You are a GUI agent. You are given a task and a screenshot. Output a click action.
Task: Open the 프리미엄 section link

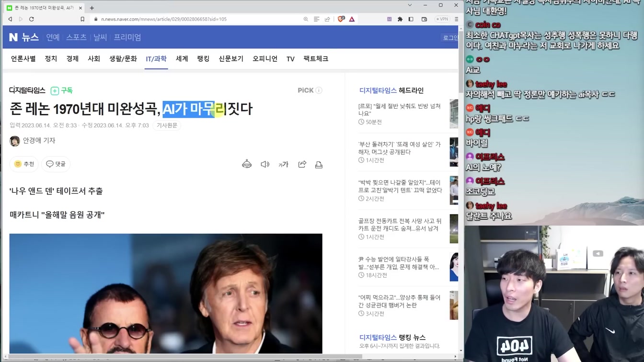click(x=127, y=37)
